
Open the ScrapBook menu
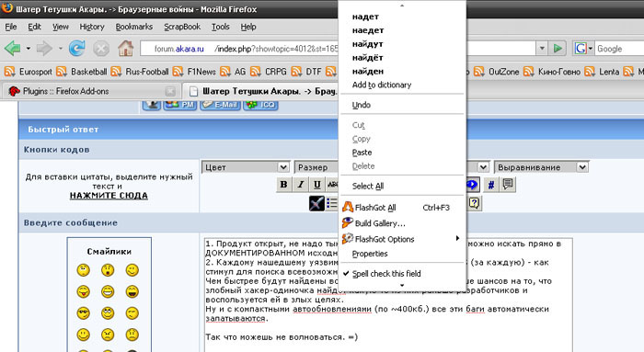click(x=182, y=27)
